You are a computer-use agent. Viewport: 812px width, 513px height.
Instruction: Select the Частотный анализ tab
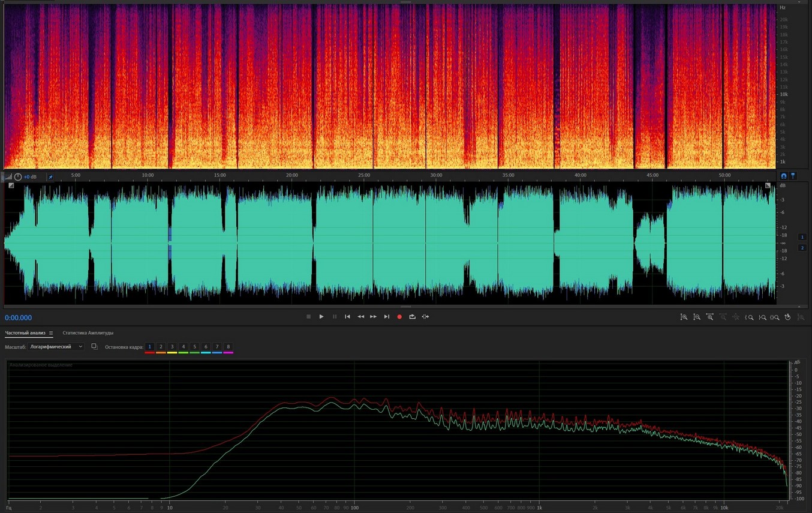tap(25, 333)
